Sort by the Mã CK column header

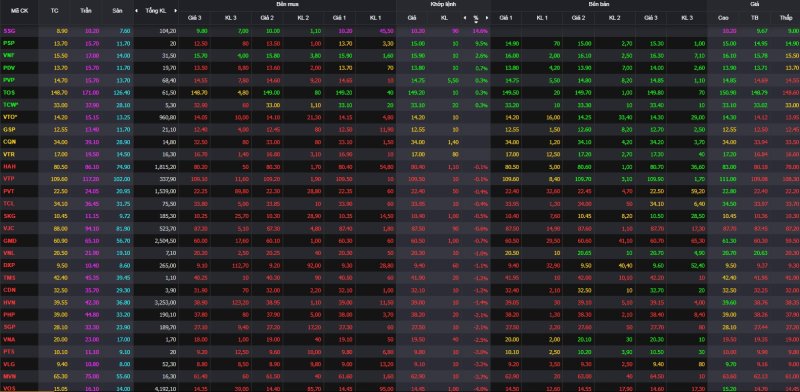(19, 11)
